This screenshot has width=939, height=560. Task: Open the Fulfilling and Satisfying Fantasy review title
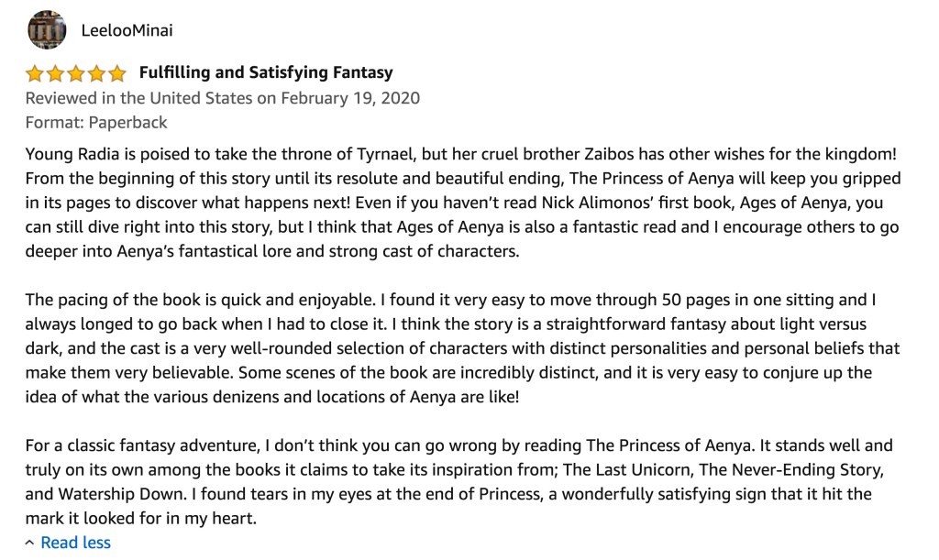pyautogui.click(x=266, y=72)
